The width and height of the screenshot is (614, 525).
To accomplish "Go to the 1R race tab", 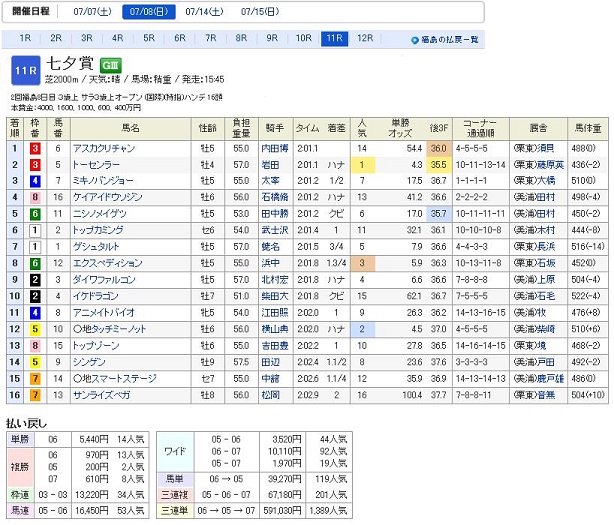I will coord(24,39).
